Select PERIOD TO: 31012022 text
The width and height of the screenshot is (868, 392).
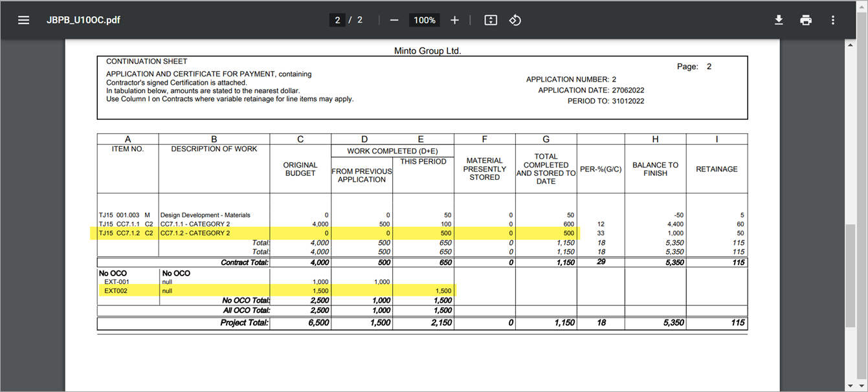click(606, 101)
